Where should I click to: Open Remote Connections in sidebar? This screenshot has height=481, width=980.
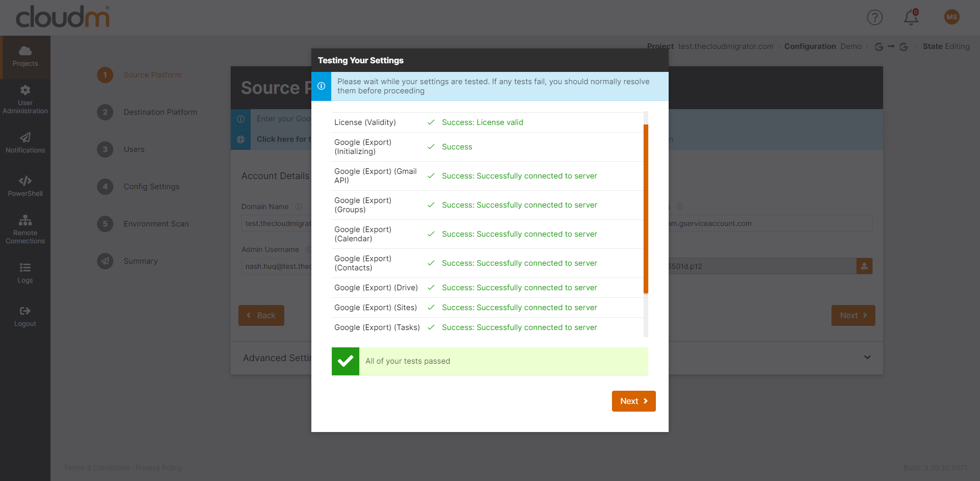tap(24, 229)
